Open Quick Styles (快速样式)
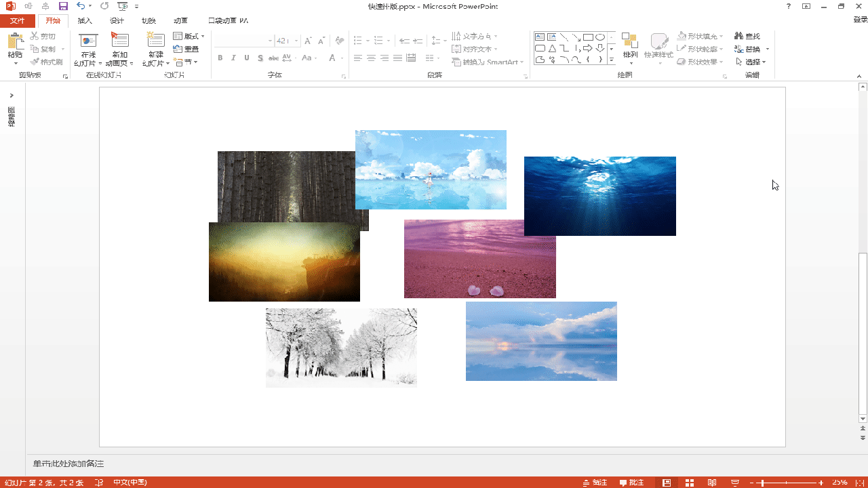Screen dimensions: 868x488 coord(658,49)
